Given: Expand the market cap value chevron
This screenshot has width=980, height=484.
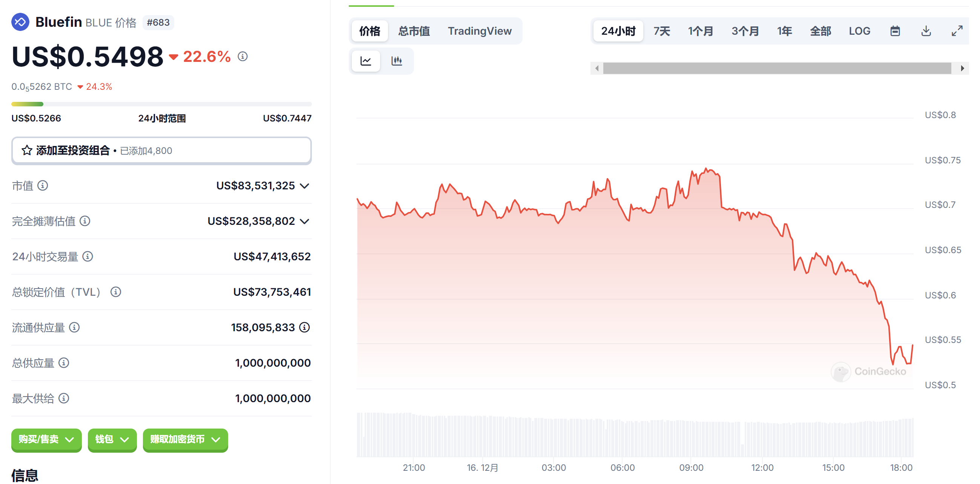Looking at the screenshot, I should coord(304,186).
